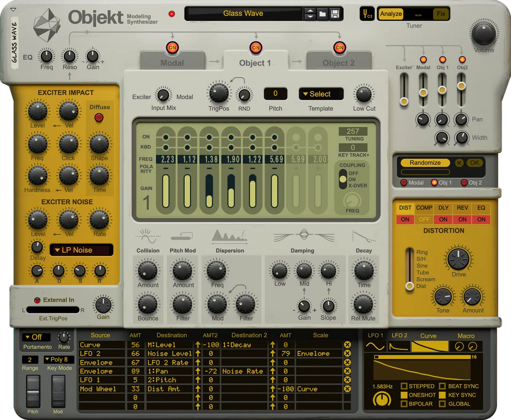Open the LP Noise type dropdown
The height and width of the screenshot is (420, 511).
click(x=81, y=250)
